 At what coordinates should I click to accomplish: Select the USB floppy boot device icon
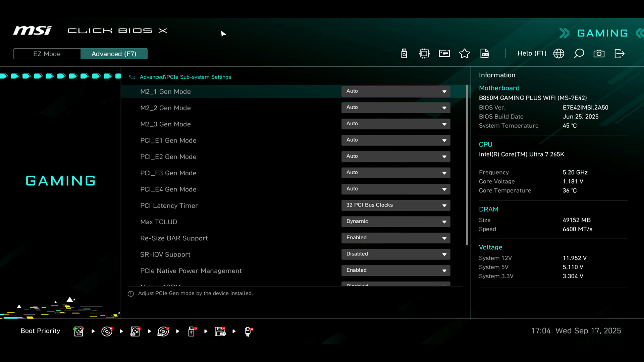point(220,331)
